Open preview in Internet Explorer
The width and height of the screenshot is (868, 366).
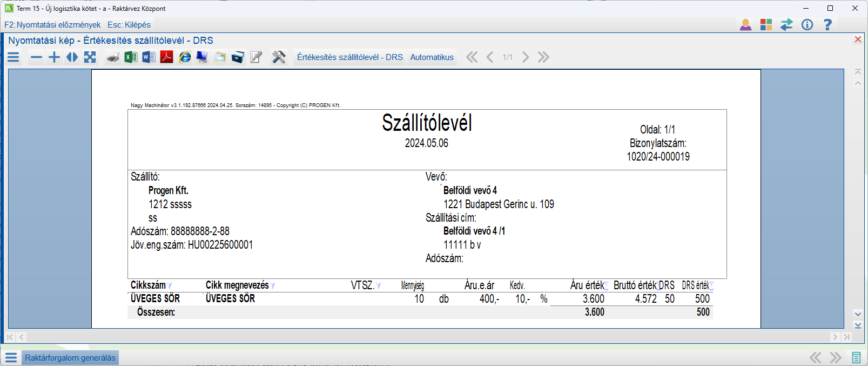(185, 57)
